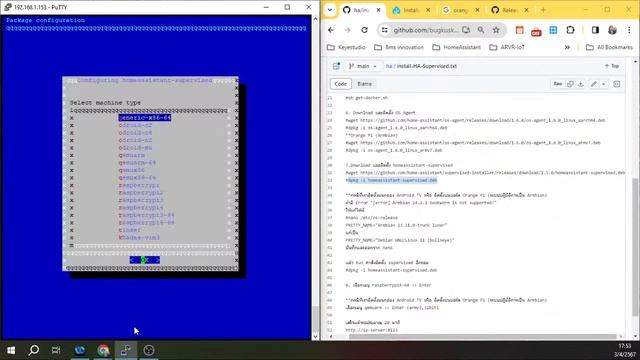Image resolution: width=640 pixels, height=360 pixels.
Task: Open Chrome three-dot menu
Action: [x=629, y=30]
